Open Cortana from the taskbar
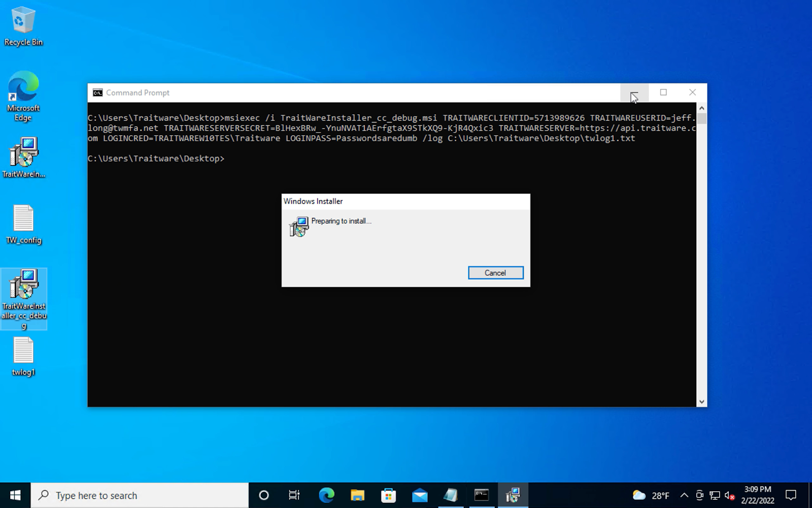Viewport: 812px width, 508px height. tap(264, 495)
